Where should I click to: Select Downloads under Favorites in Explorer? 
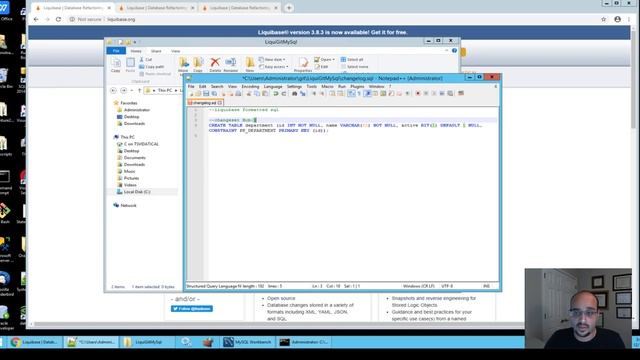coord(131,124)
